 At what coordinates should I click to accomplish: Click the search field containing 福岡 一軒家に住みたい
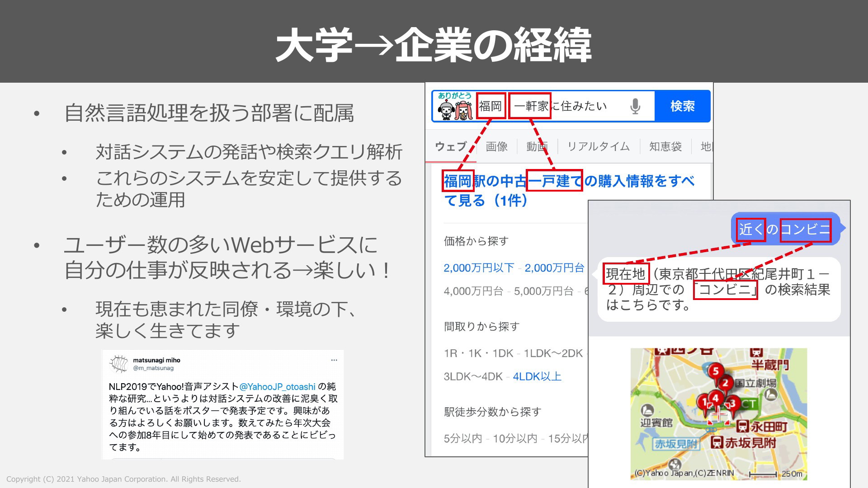pos(542,106)
